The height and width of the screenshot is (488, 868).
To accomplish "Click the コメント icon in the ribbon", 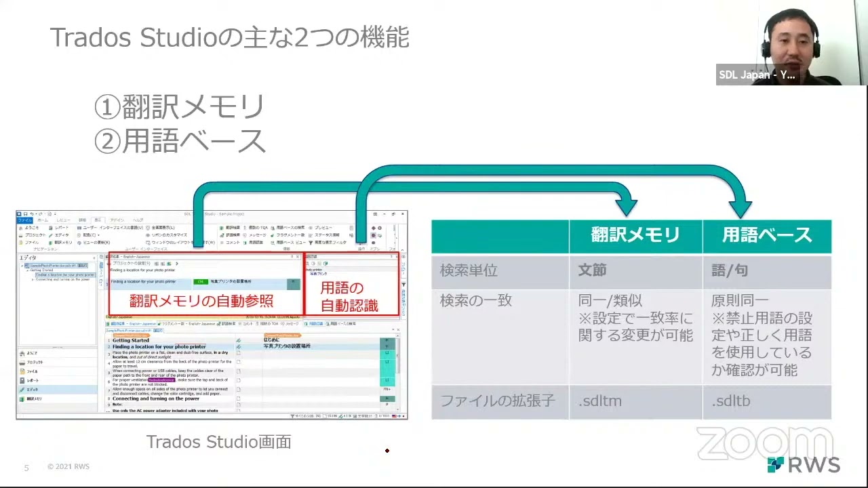I will point(222,243).
